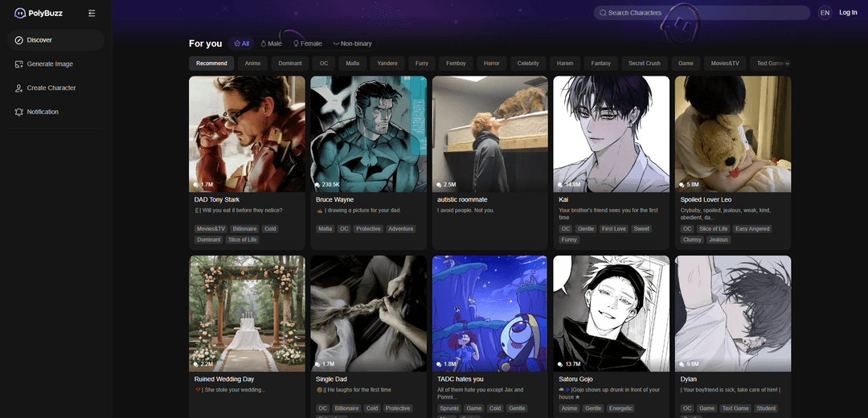The height and width of the screenshot is (418, 868).
Task: Click the search magnifier icon
Action: (603, 13)
